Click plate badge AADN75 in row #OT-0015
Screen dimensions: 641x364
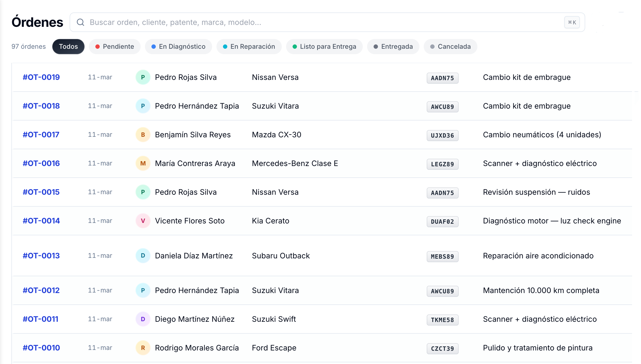442,193
